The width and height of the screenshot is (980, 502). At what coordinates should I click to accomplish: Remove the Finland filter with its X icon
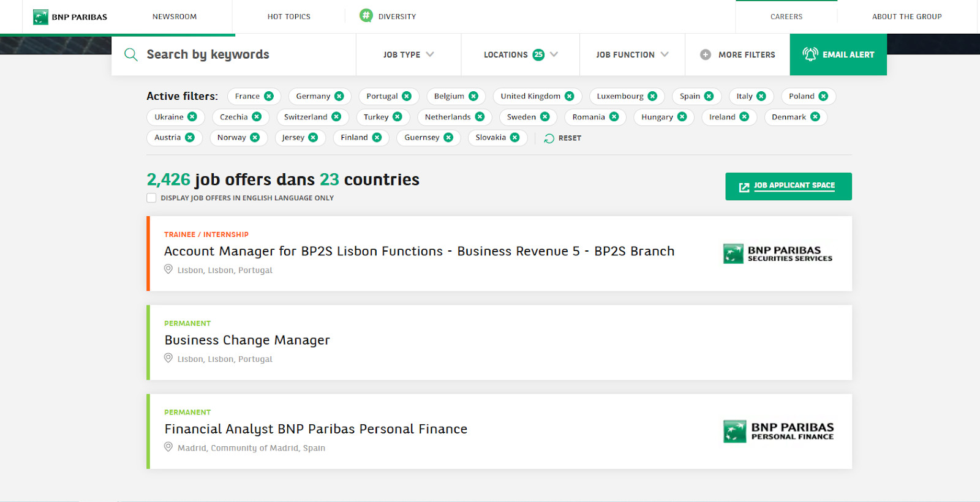pyautogui.click(x=377, y=137)
